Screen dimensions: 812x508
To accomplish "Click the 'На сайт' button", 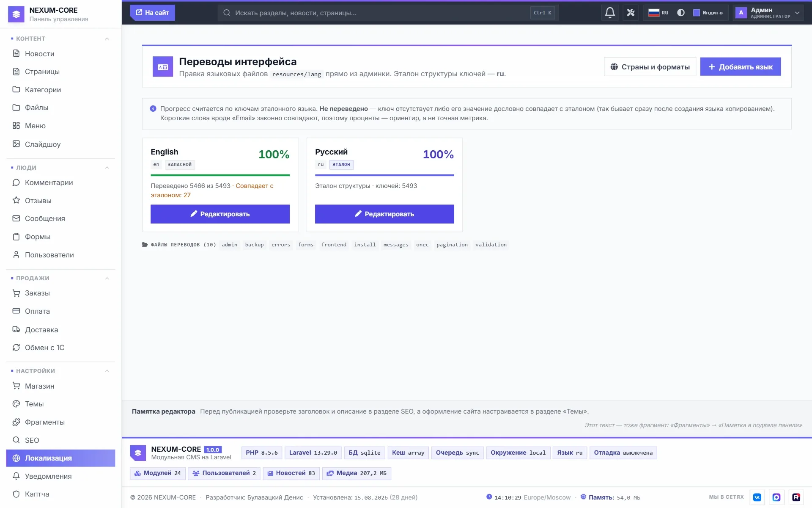I will click(x=152, y=13).
